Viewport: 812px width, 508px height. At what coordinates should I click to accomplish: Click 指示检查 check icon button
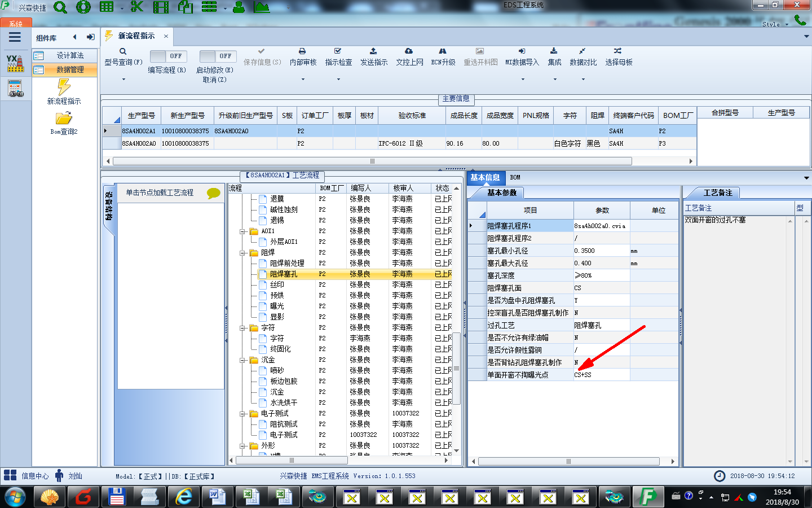tap(338, 58)
